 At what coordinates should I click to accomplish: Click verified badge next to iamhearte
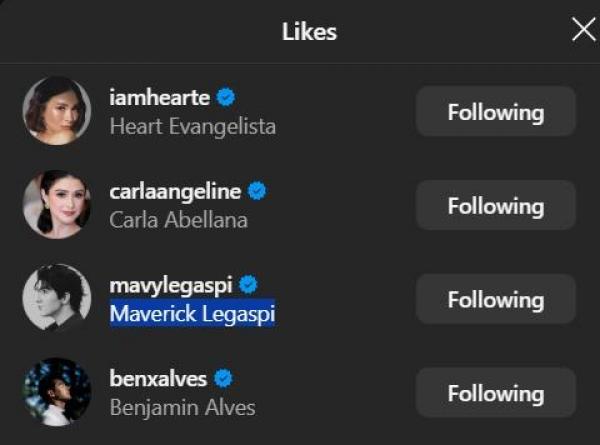pyautogui.click(x=227, y=98)
